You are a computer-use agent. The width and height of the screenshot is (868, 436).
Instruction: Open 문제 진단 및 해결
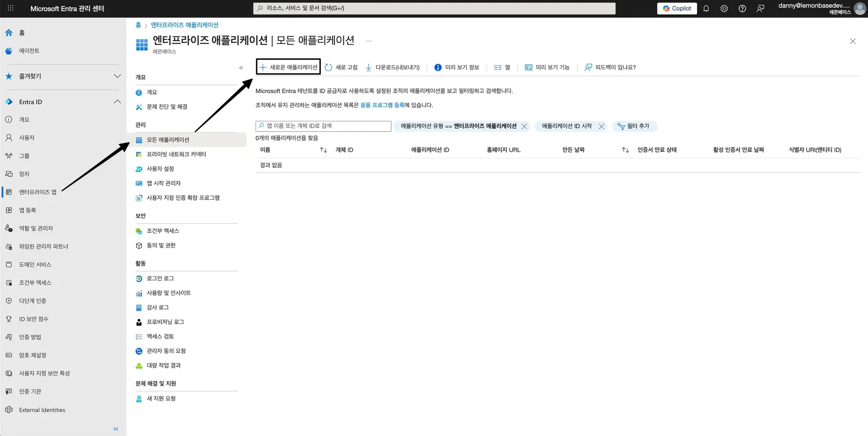click(x=167, y=107)
